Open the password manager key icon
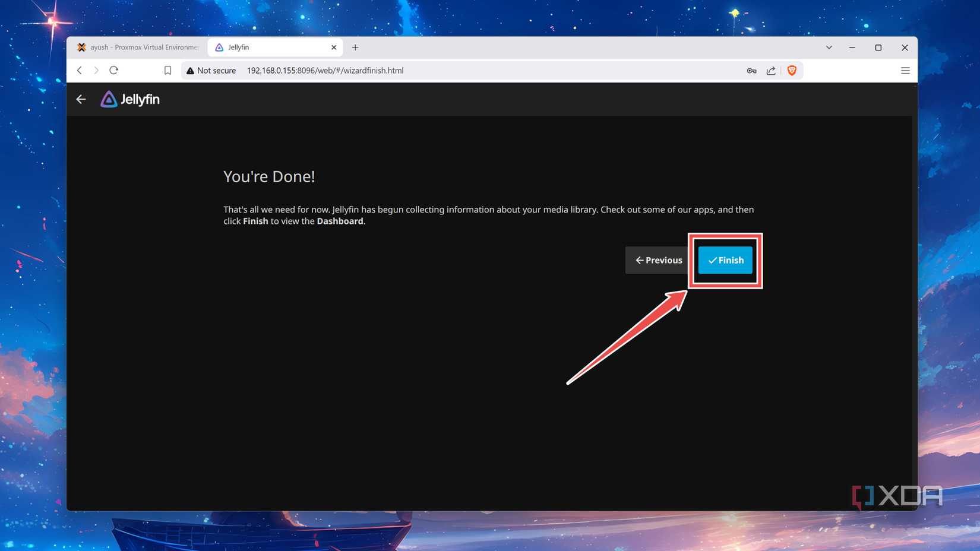The image size is (980, 551). (751, 70)
